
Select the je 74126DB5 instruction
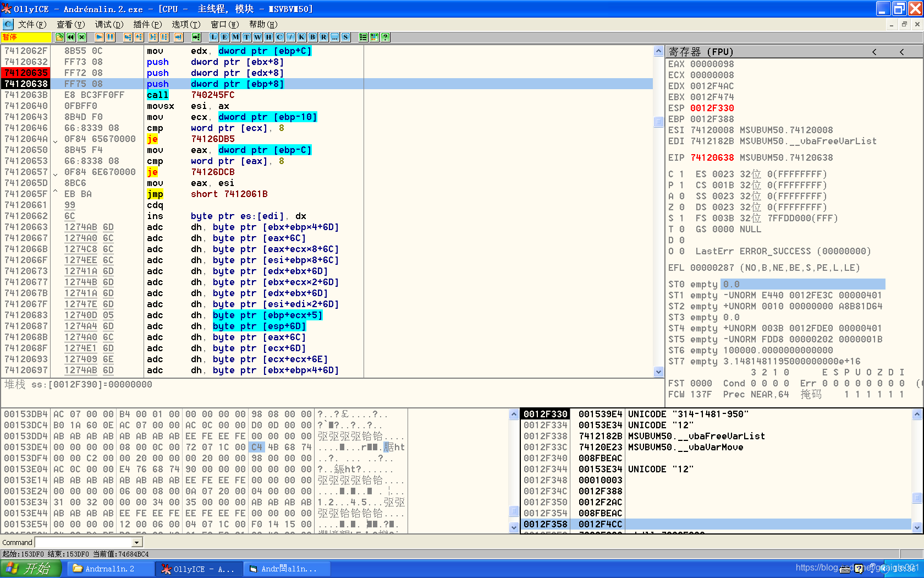191,139
